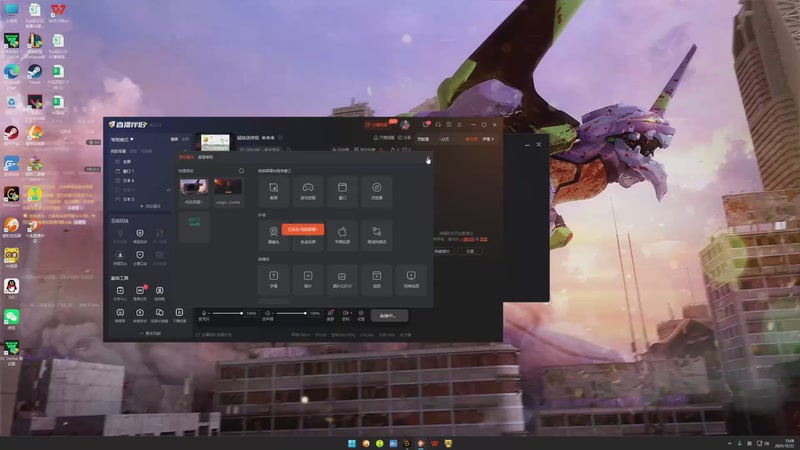Select the 文本 6 source row
The image size is (800, 450).
click(141, 181)
